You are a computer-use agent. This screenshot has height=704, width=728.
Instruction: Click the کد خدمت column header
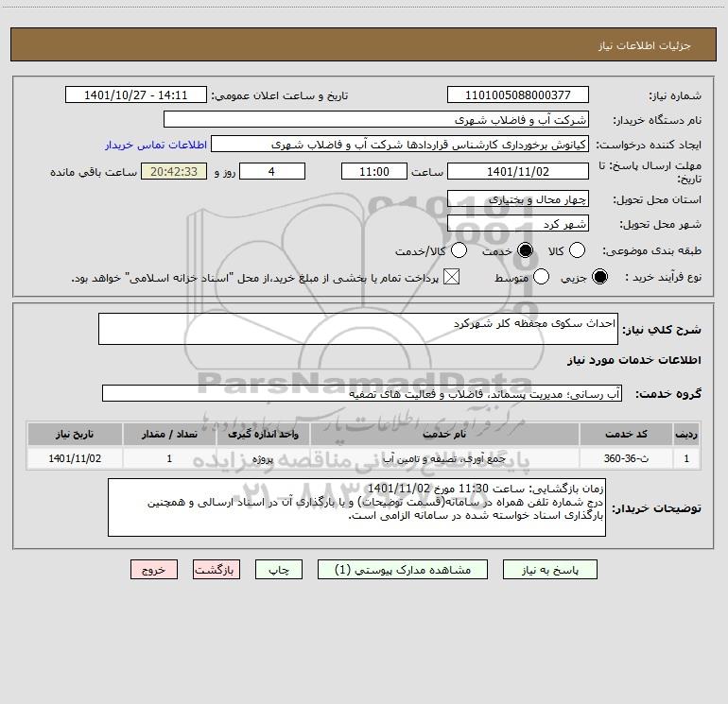coord(626,434)
